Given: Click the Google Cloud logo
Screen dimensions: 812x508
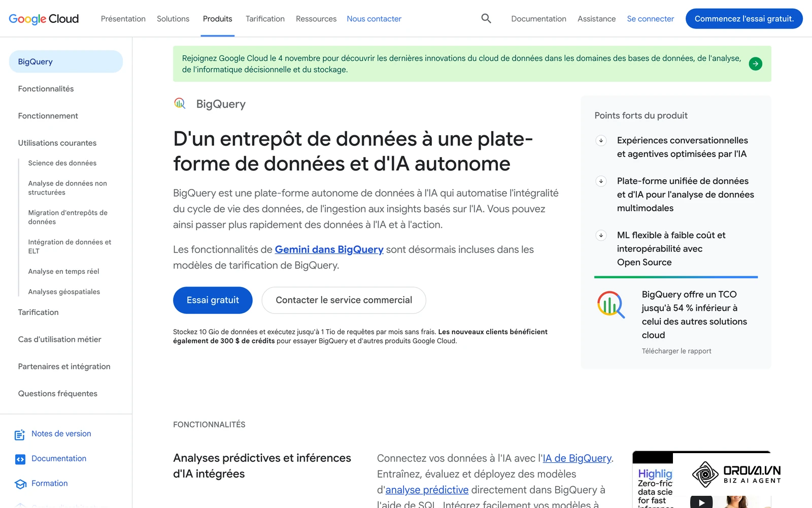Looking at the screenshot, I should coord(44,19).
